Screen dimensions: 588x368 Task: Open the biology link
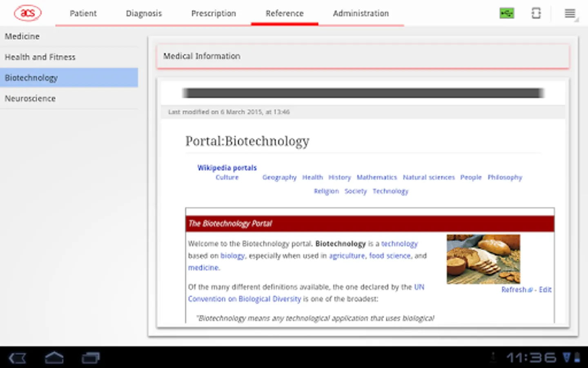pyautogui.click(x=233, y=256)
